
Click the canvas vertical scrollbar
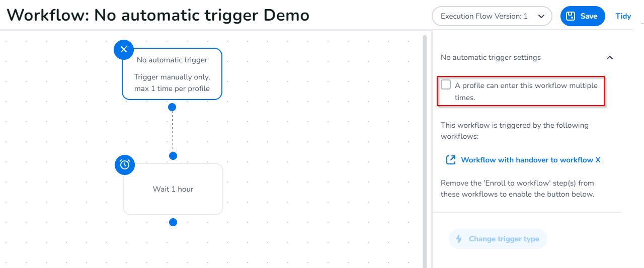425,151
